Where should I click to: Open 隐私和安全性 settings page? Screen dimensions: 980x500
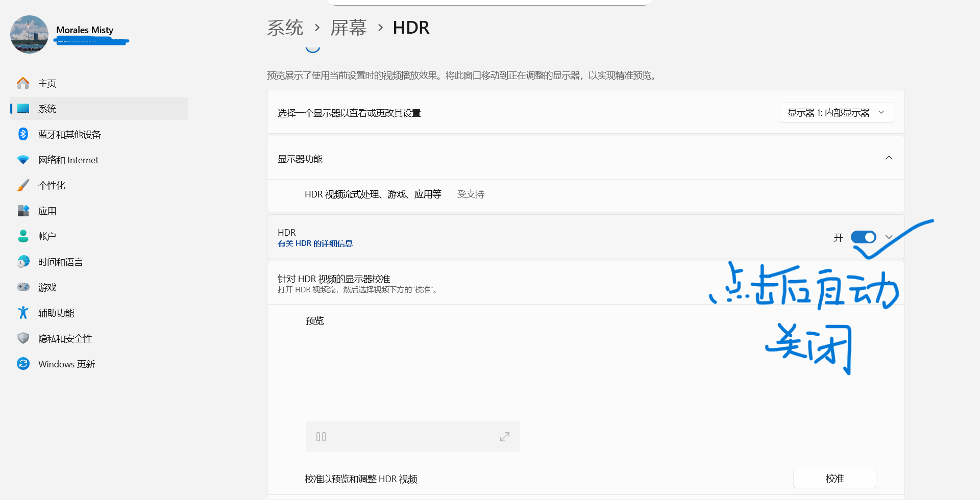[100, 338]
